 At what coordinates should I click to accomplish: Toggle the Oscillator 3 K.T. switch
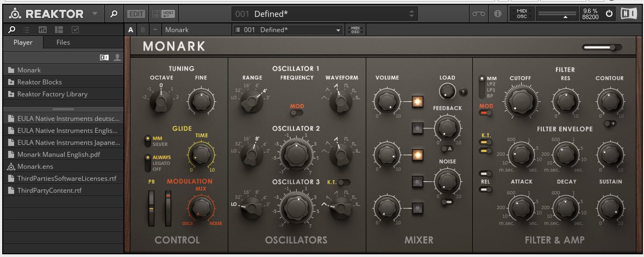pyautogui.click(x=345, y=182)
